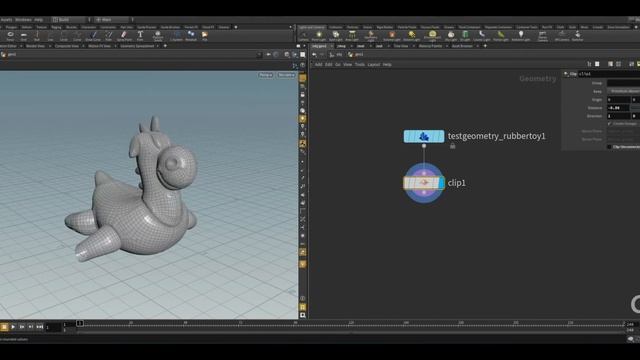Screen dimensions: 640x360
Task: Select the Null shelf tool
Action: [x=37, y=36]
